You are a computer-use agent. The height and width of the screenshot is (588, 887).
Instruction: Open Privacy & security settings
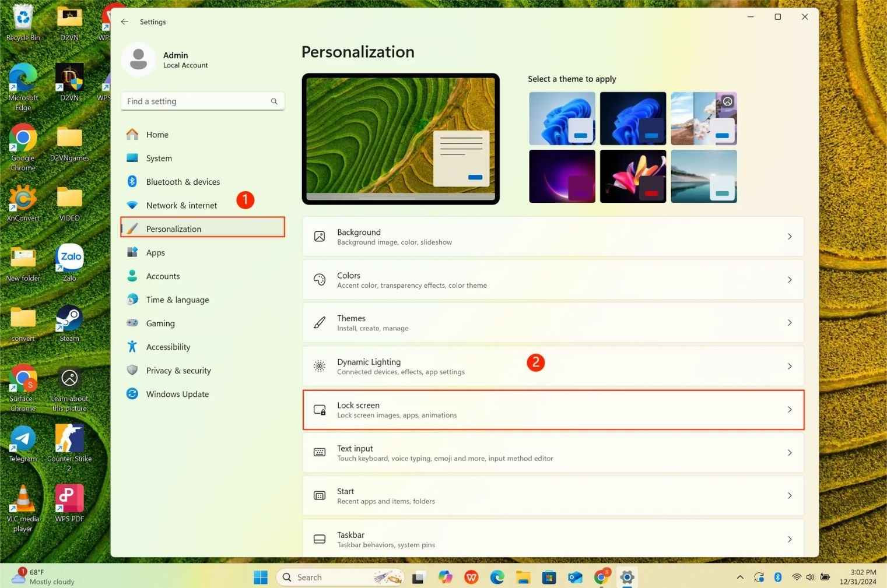coord(178,370)
